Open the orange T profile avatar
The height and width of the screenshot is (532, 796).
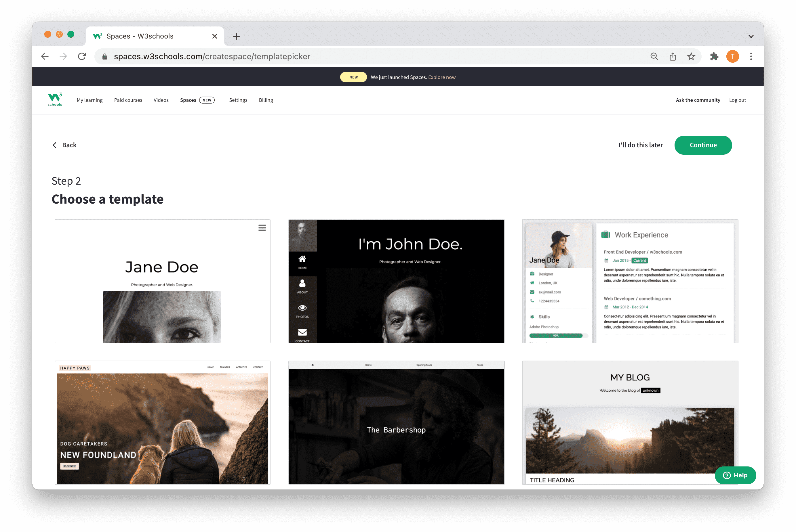[732, 56]
